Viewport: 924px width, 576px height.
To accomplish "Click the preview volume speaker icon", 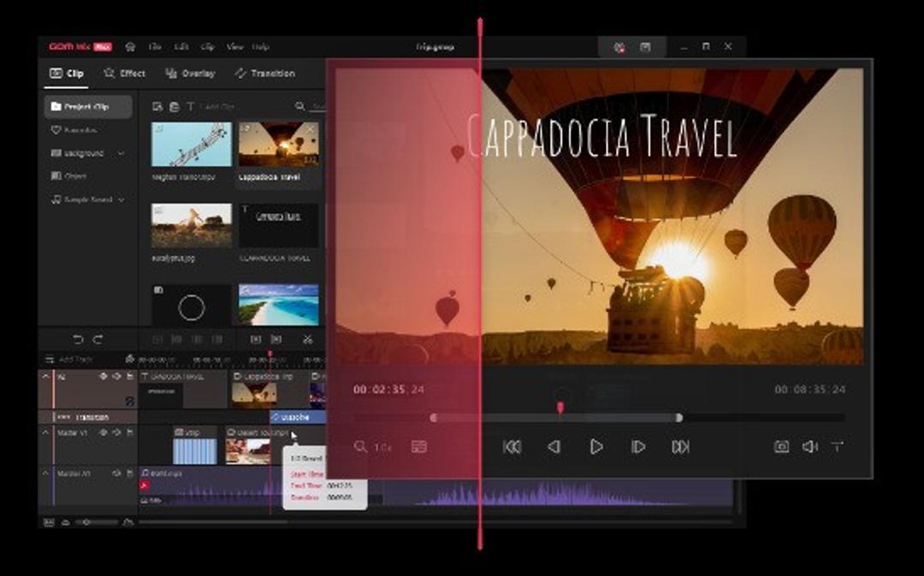I will [810, 447].
